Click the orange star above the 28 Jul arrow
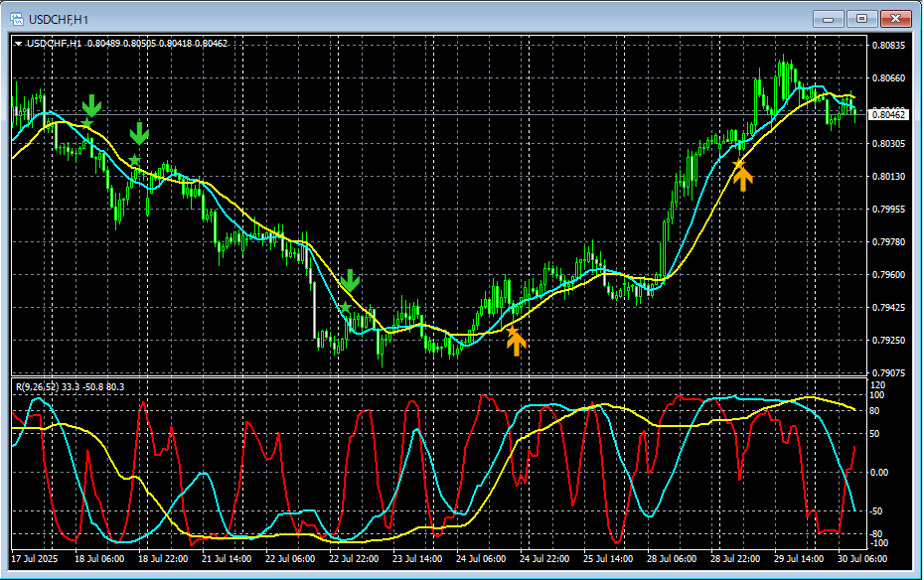The width and height of the screenshot is (924, 580). (x=738, y=163)
